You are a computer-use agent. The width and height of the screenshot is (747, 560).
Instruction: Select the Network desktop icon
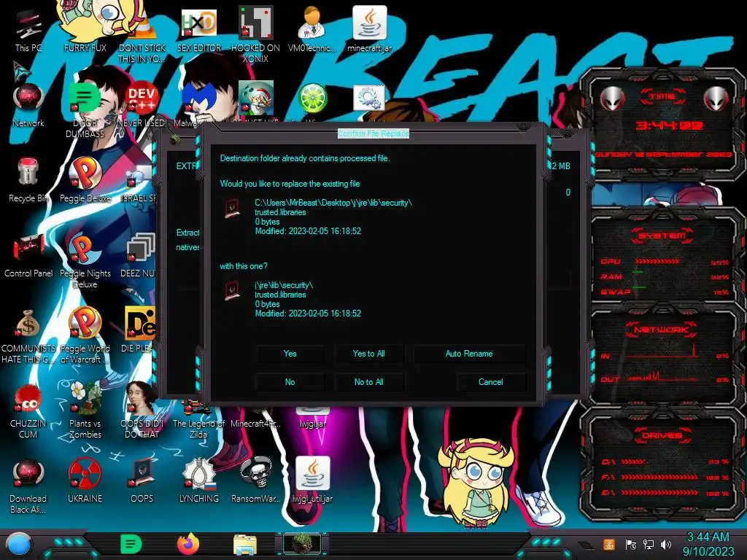coord(28,106)
